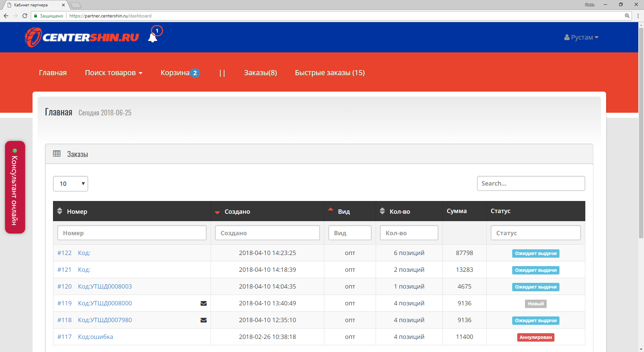Click the Search... field
This screenshot has width=644, height=352.
(531, 184)
